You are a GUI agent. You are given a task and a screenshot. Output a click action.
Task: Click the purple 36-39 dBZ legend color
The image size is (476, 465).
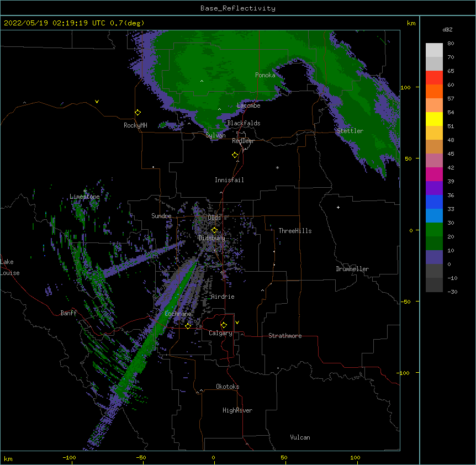coord(434,188)
